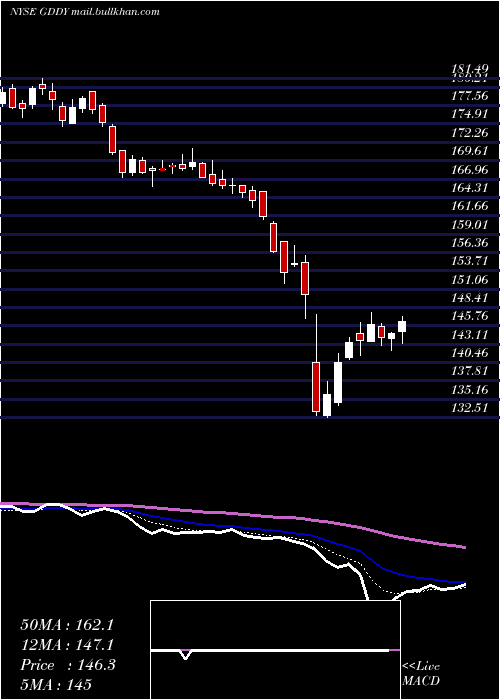Click the 132.51 price level label
500x700 pixels.
(x=470, y=408)
